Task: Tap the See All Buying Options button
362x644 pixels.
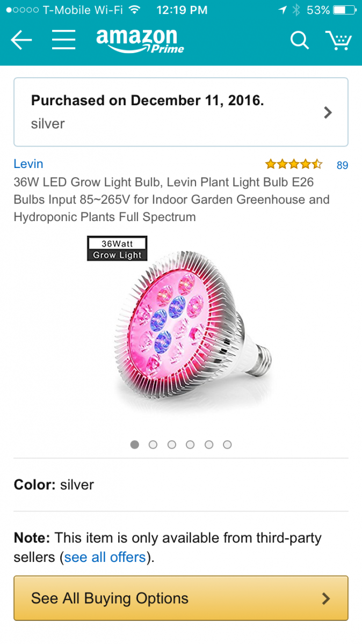Action: click(181, 598)
